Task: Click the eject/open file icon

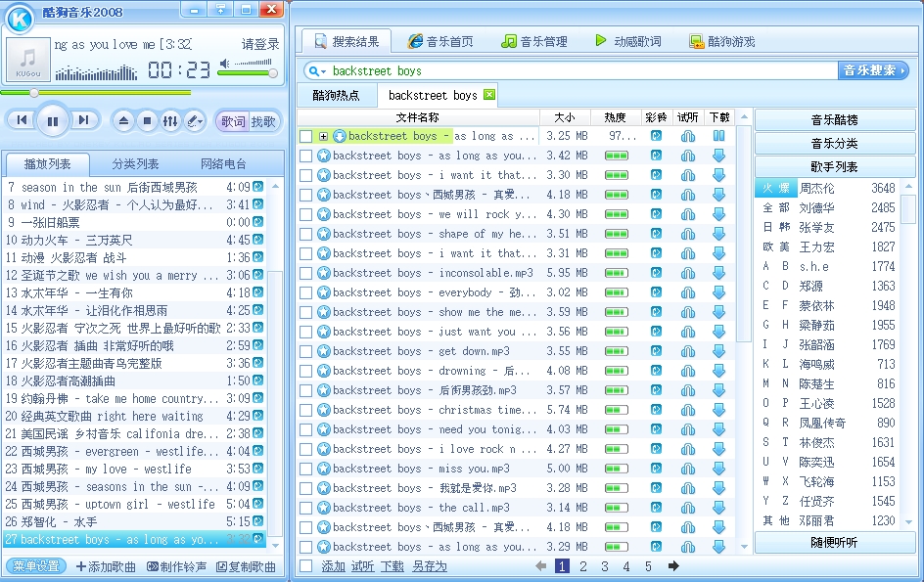Action: click(x=123, y=121)
